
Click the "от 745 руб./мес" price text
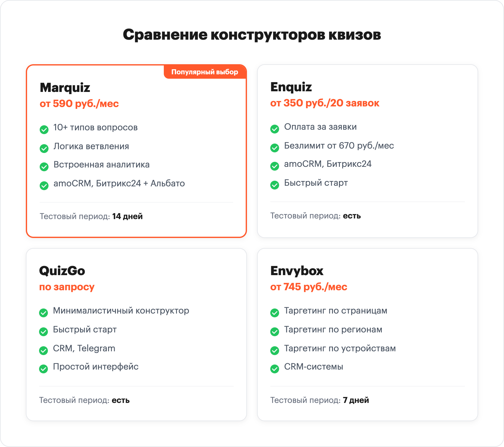click(x=309, y=287)
